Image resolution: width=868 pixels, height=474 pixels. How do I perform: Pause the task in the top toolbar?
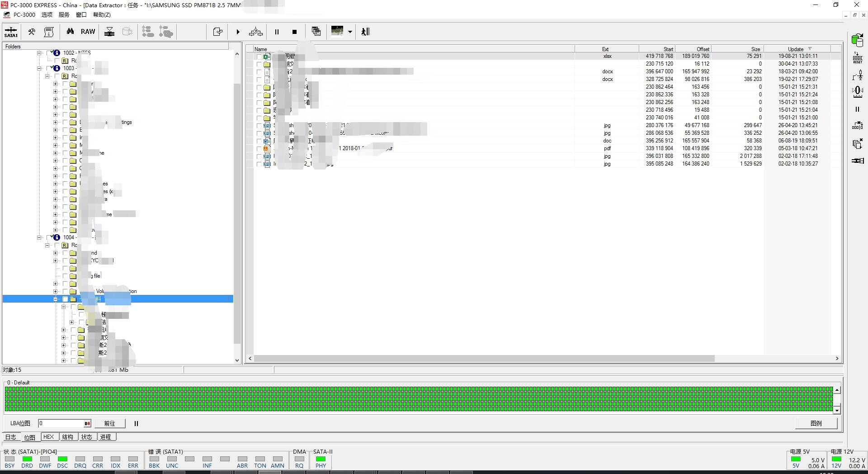(x=277, y=32)
